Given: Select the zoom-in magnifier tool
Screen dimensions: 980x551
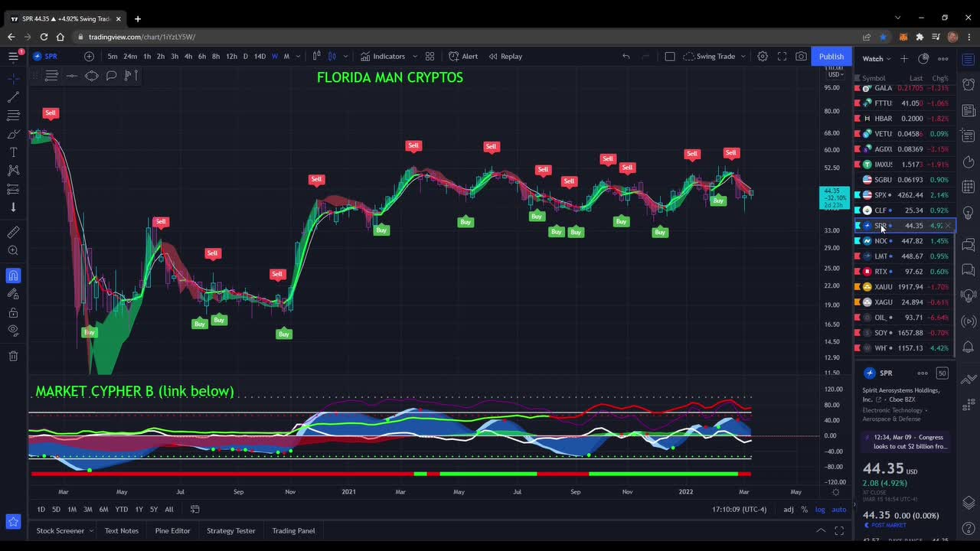Looking at the screenshot, I should tap(13, 250).
